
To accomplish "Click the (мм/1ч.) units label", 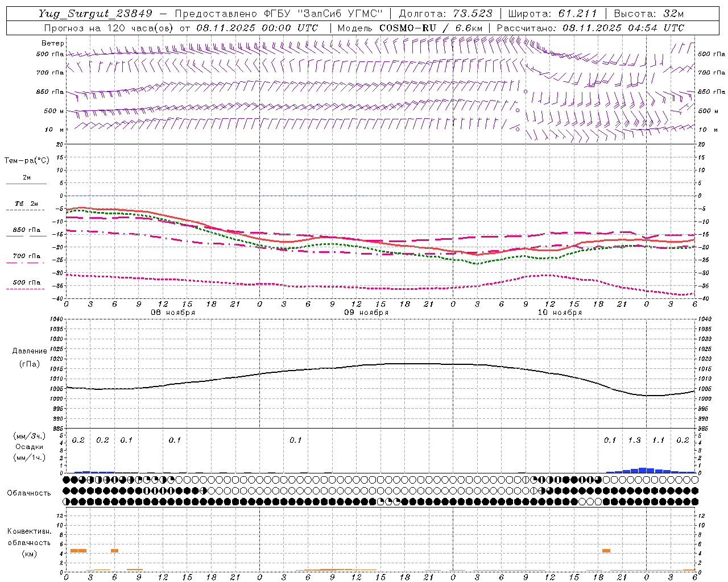I will 30,458.
